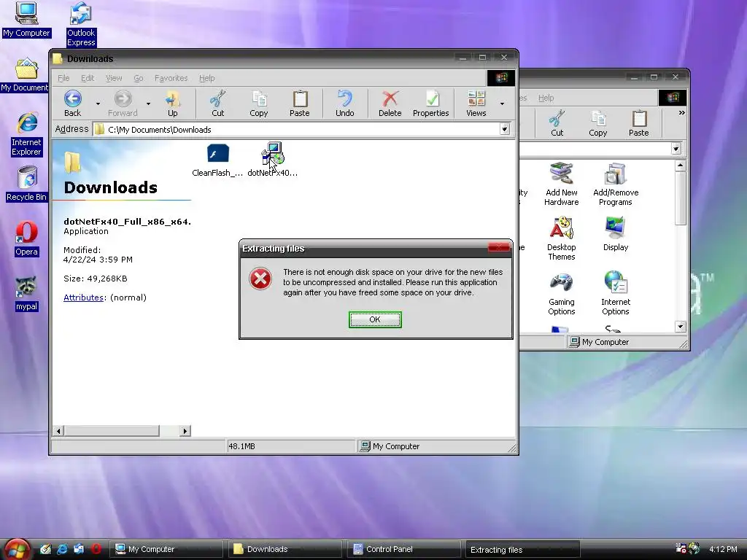Click the Back toolbar button in Downloads
The image size is (747, 560).
pos(72,104)
